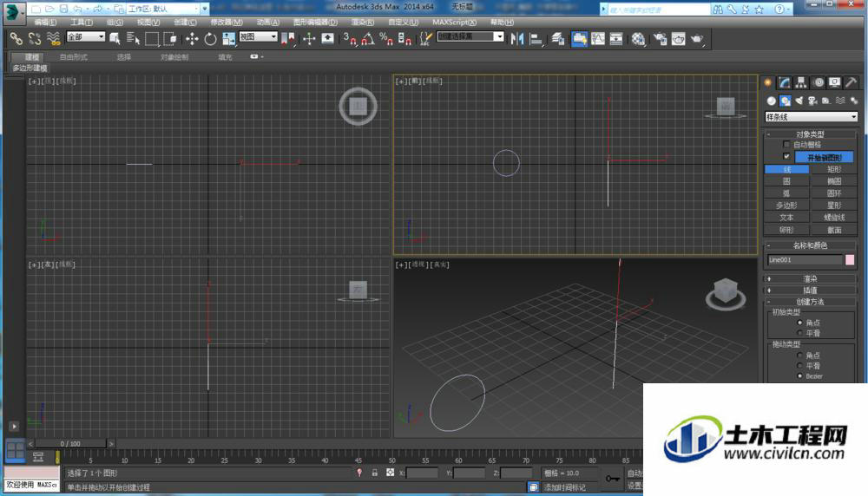Open the Display panel tab
868x496 pixels.
tap(835, 82)
